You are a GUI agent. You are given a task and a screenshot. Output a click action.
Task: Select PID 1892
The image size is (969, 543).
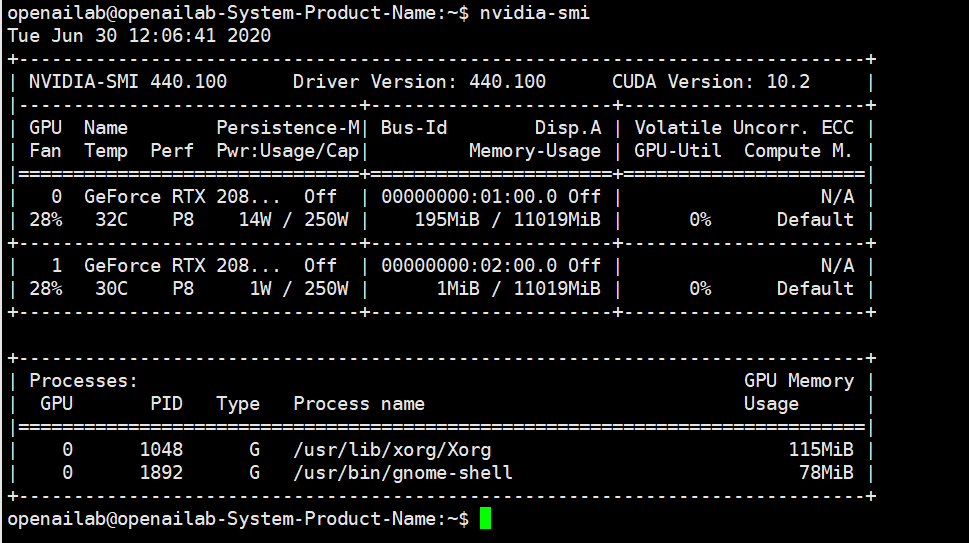pyautogui.click(x=161, y=473)
